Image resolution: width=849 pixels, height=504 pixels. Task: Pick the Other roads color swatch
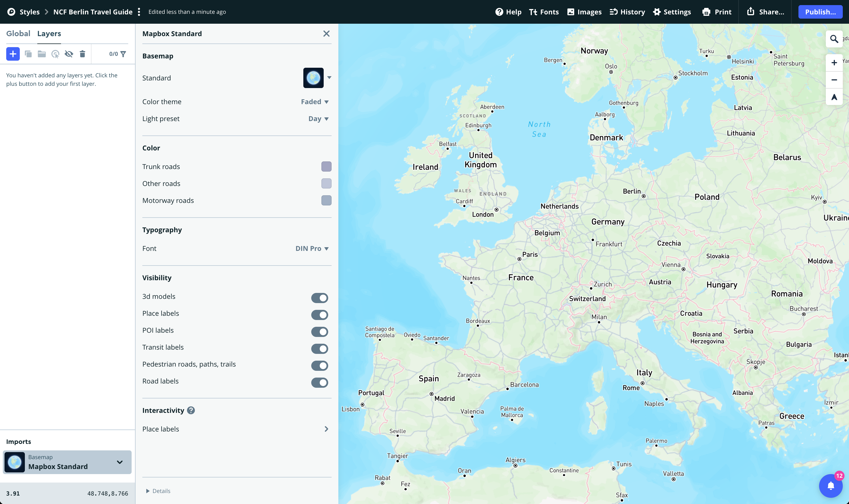point(326,183)
